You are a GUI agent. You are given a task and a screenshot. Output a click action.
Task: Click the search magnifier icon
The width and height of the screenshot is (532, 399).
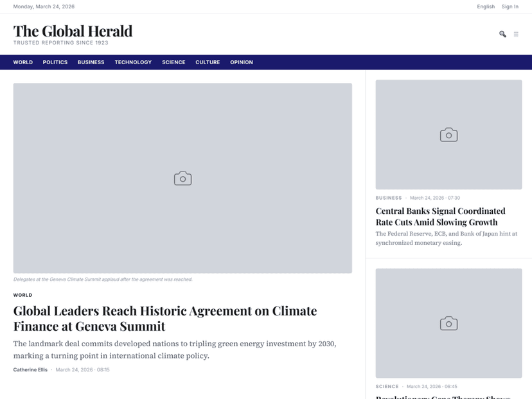502,34
